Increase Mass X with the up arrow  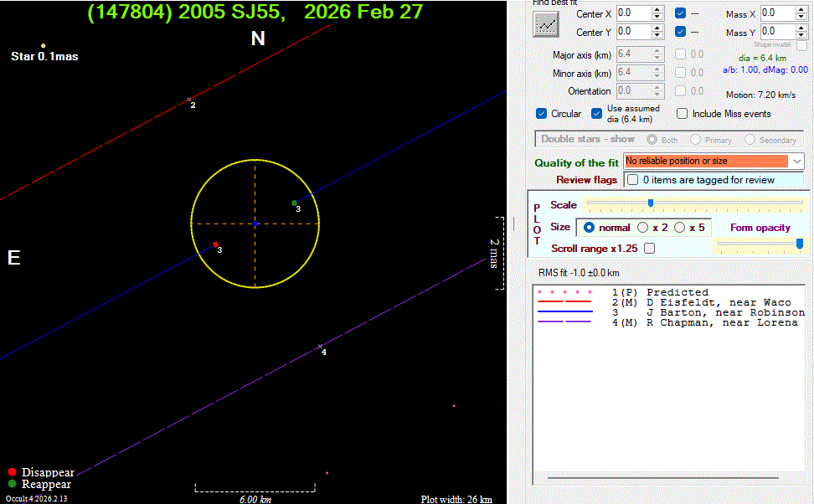[x=803, y=9]
